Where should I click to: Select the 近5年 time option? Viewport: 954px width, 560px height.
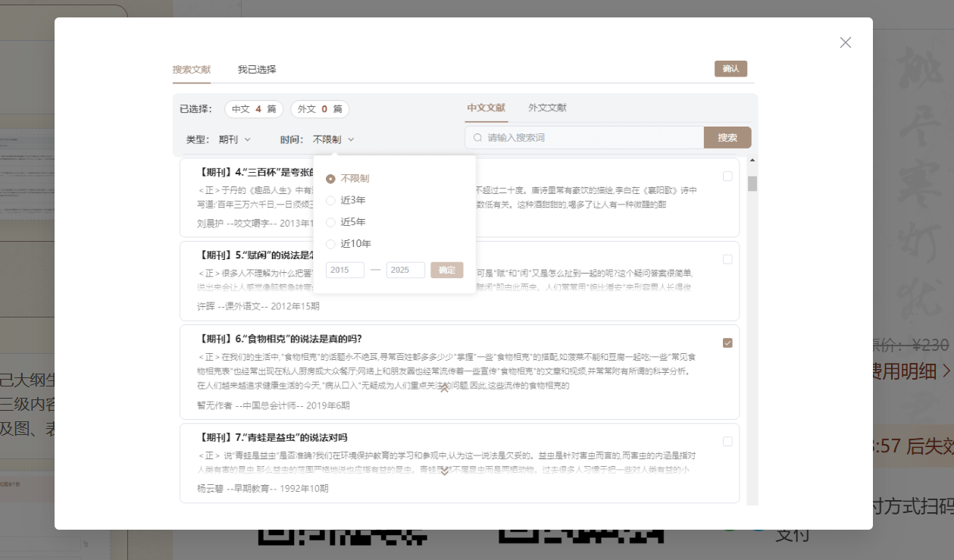click(346, 222)
